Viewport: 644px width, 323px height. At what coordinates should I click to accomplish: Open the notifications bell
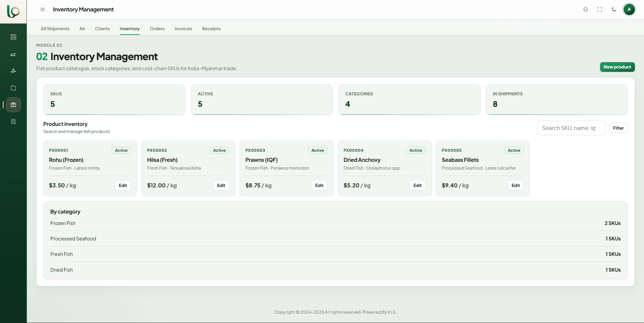(x=586, y=9)
